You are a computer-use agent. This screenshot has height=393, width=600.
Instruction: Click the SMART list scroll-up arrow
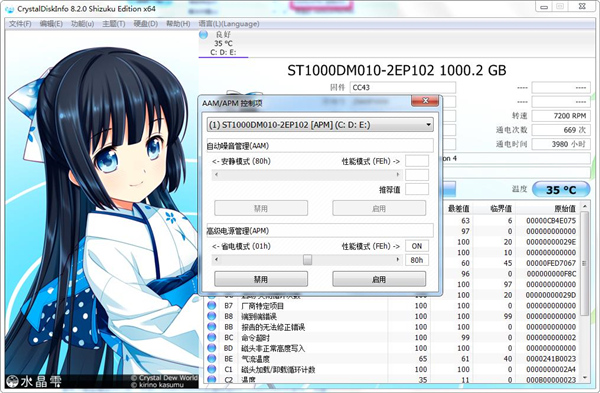tap(584, 207)
